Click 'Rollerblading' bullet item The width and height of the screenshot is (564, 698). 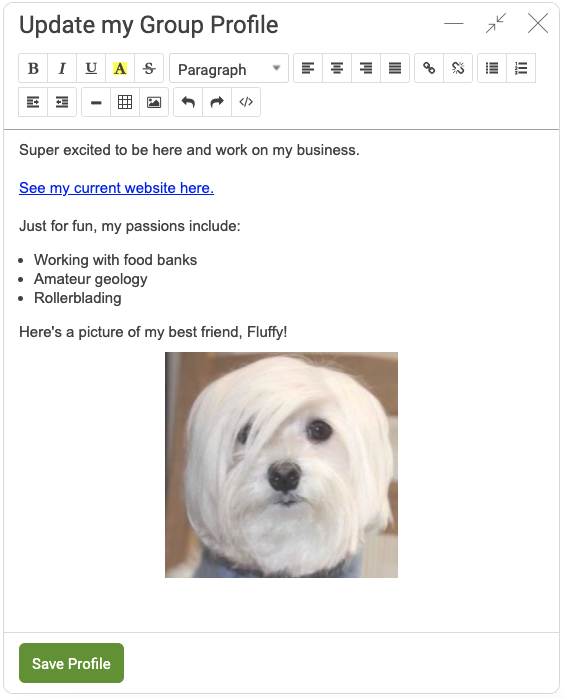(77, 298)
